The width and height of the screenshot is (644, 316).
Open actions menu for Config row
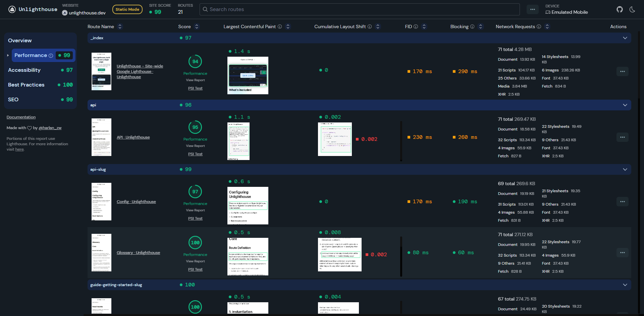pyautogui.click(x=622, y=202)
